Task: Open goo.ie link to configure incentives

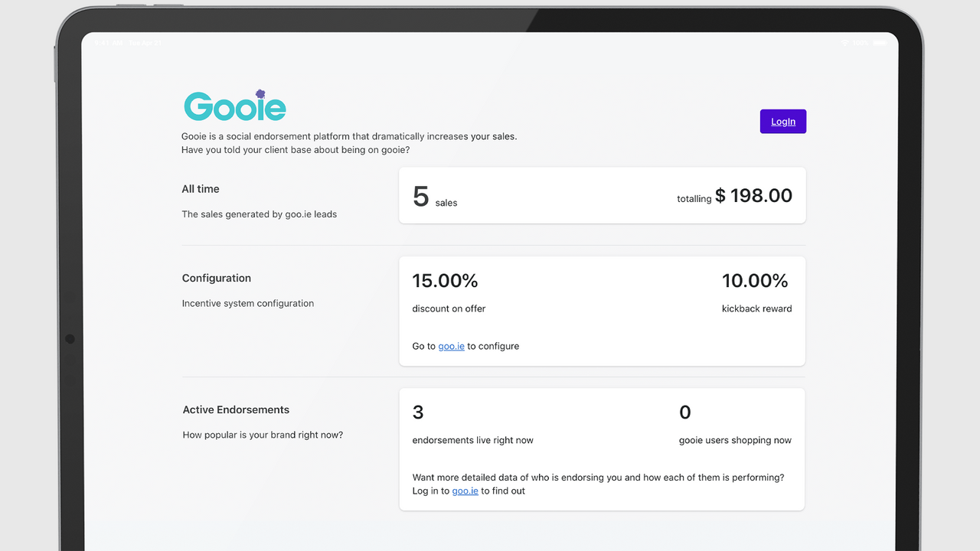Action: (x=451, y=346)
